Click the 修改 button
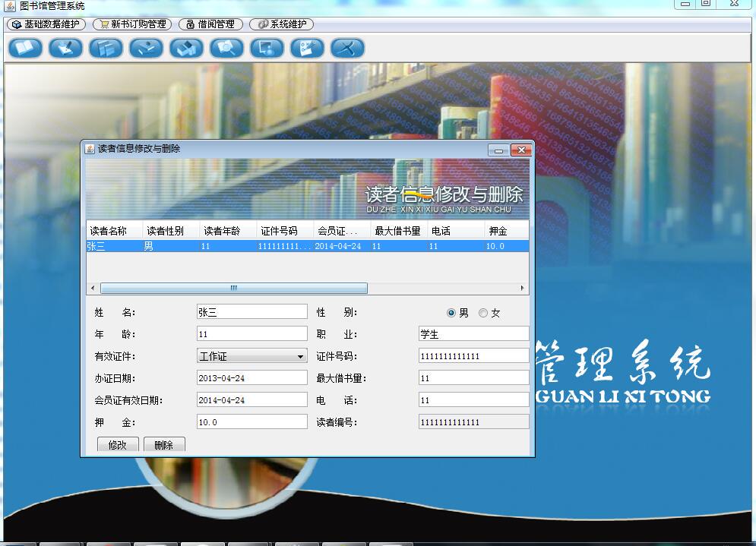 tap(118, 444)
